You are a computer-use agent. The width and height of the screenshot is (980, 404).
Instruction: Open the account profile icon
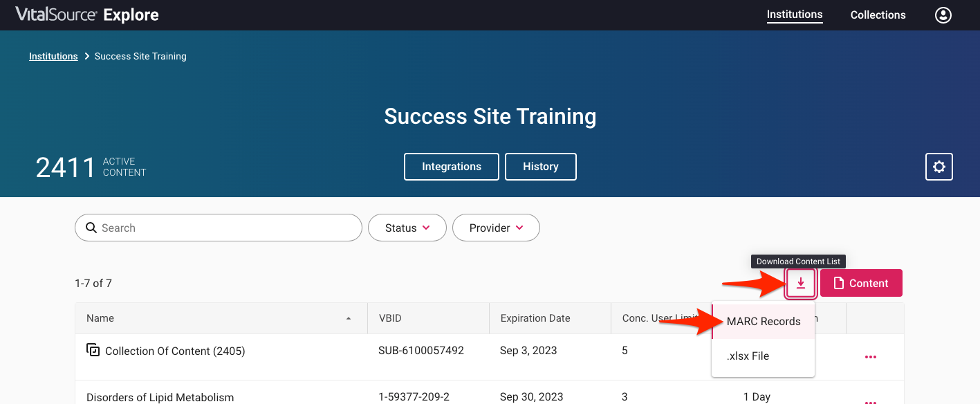click(x=943, y=15)
